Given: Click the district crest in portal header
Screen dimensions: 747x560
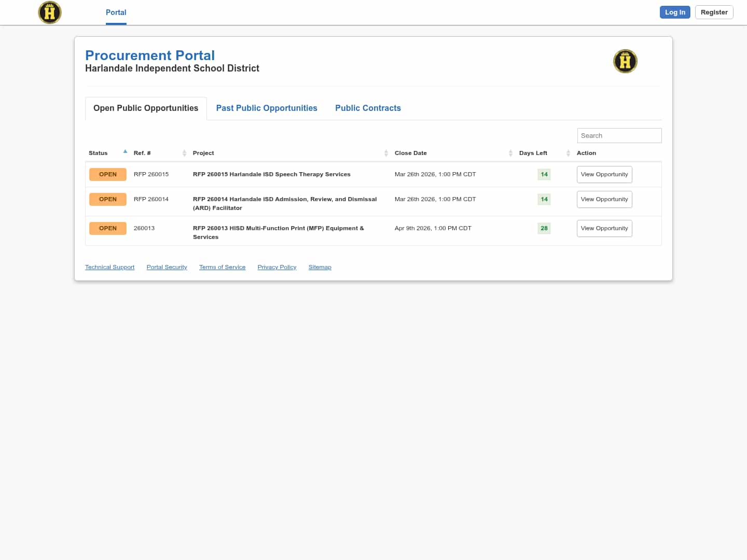Looking at the screenshot, I should (x=625, y=61).
